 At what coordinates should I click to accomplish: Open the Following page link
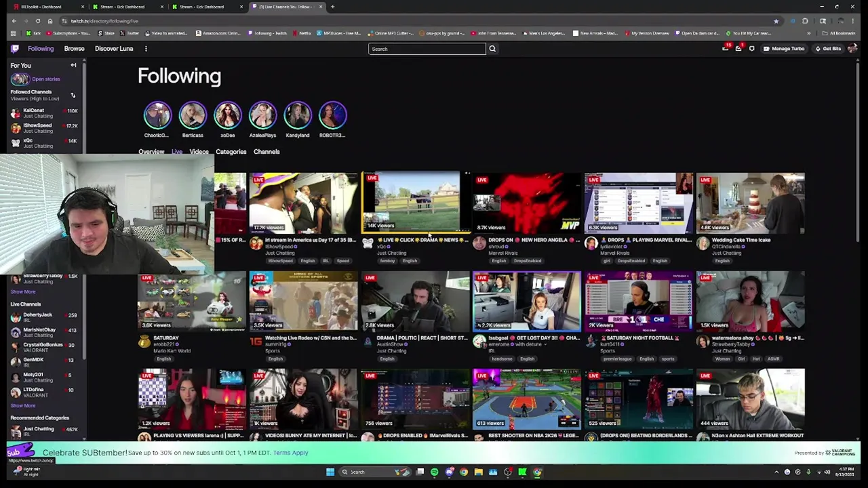(41, 49)
